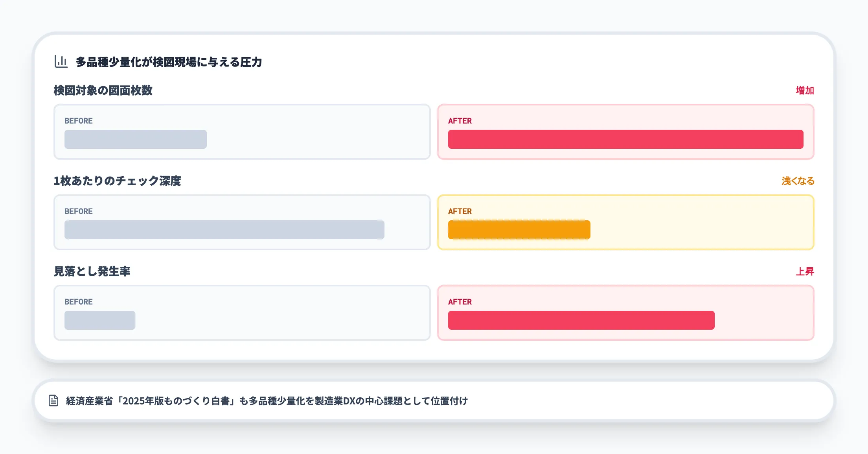The width and height of the screenshot is (868, 454).
Task: Select the 見落とし発生率 heading
Action: [92, 271]
